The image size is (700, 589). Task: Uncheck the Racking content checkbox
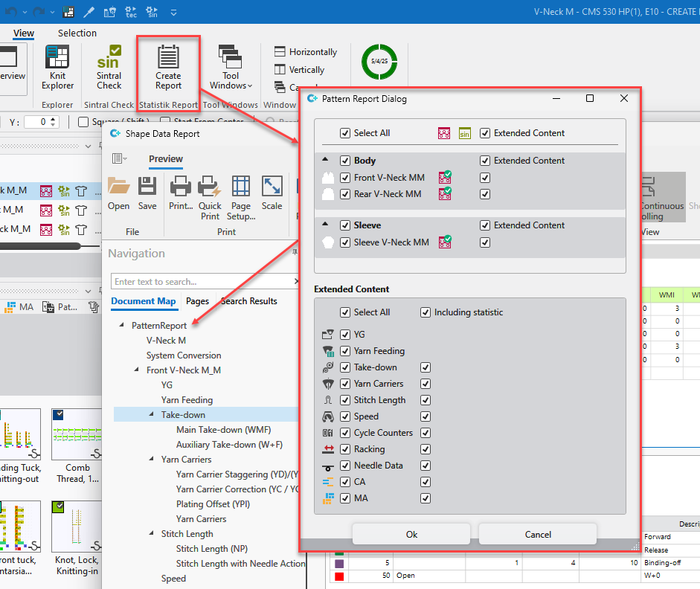[345, 449]
